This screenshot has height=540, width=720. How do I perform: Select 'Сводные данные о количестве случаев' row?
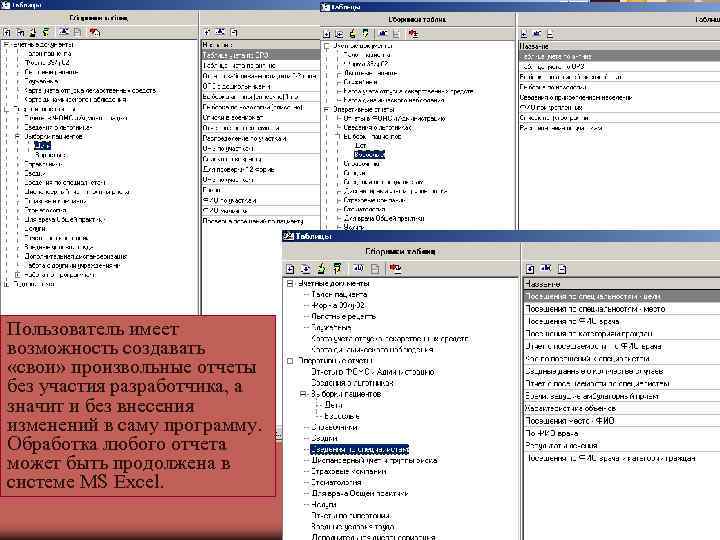pos(622,371)
